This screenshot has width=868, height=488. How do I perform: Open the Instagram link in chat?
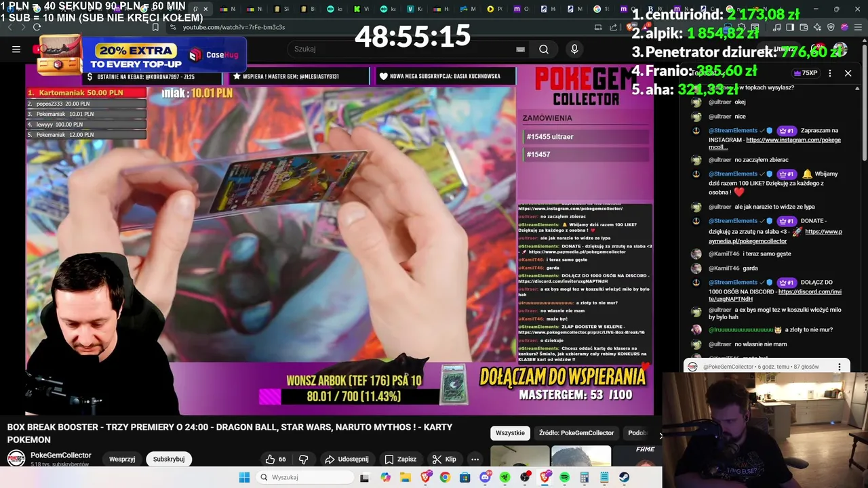click(774, 144)
